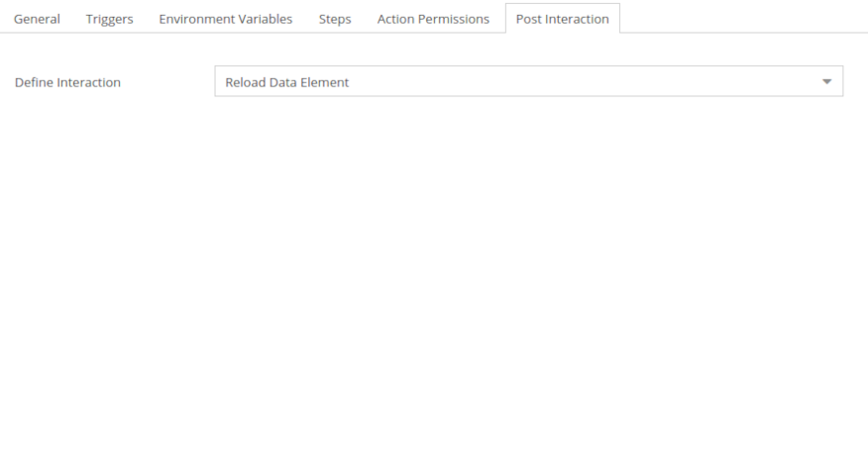Click the Reload Data Element text

point(286,82)
